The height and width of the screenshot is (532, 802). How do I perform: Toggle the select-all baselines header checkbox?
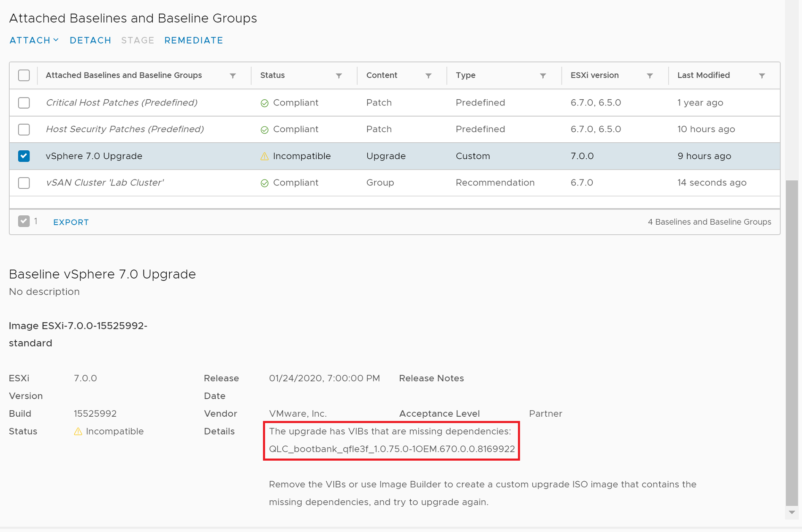point(24,75)
